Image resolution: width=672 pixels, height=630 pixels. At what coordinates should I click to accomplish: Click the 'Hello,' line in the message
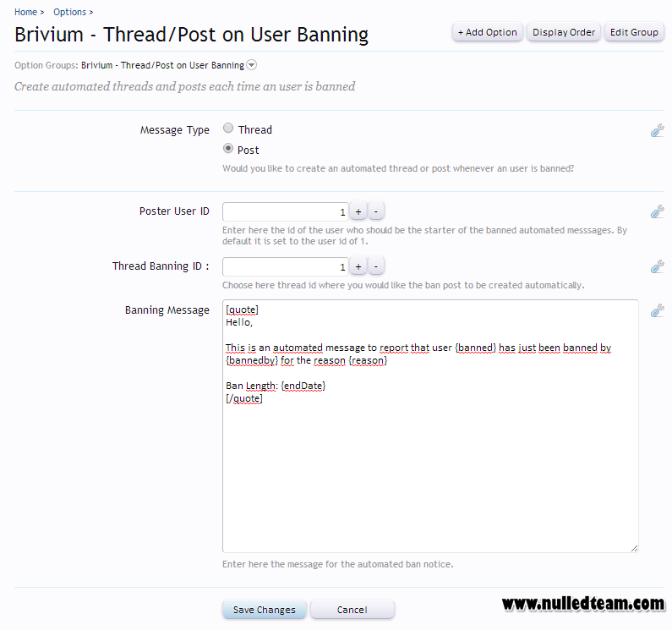point(239,322)
